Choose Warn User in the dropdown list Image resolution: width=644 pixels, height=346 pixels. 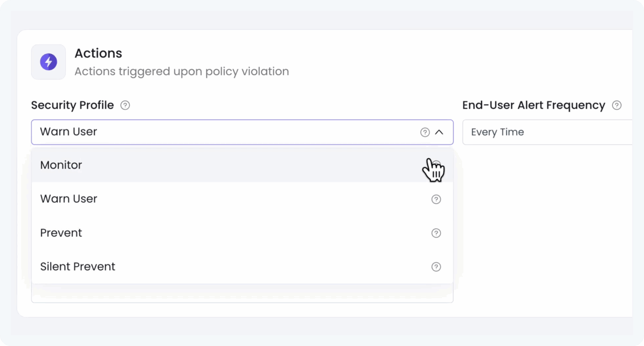[x=69, y=199]
